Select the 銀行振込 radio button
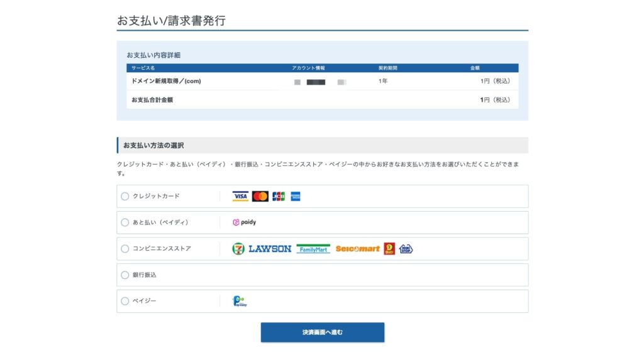 coord(125,275)
